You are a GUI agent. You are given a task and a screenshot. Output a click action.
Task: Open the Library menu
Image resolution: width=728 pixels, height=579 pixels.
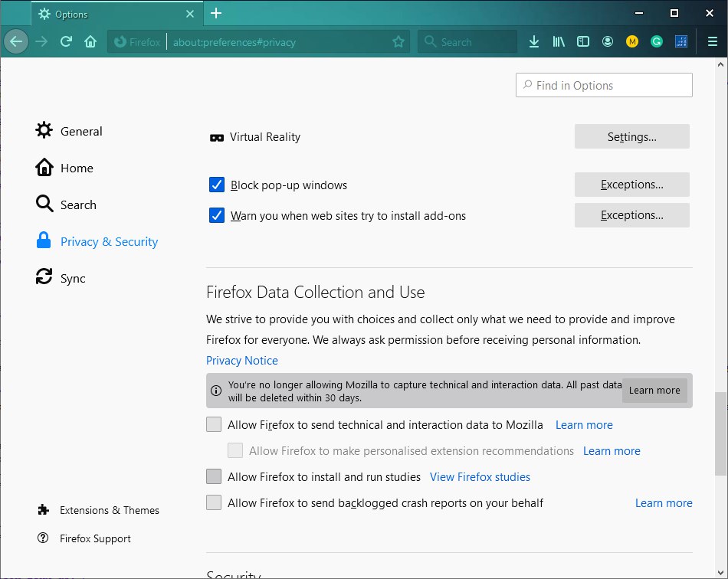click(559, 42)
